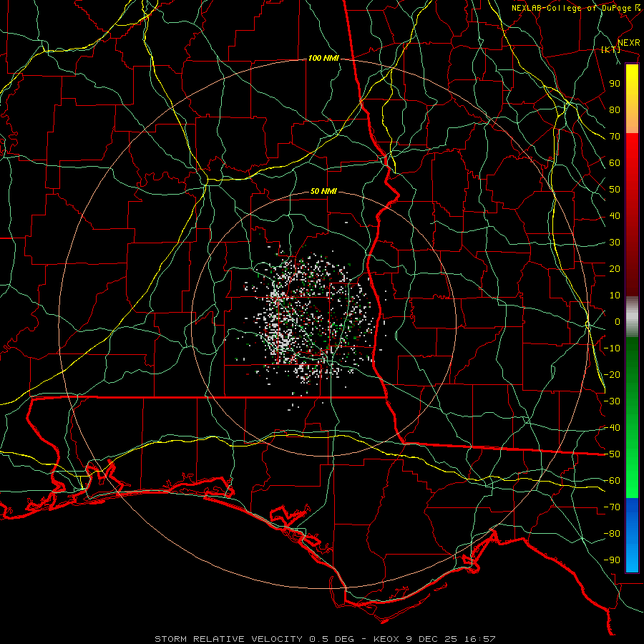Click the "-60" value on the color scale
Image resolution: width=644 pixels, height=644 pixels.
[612, 481]
